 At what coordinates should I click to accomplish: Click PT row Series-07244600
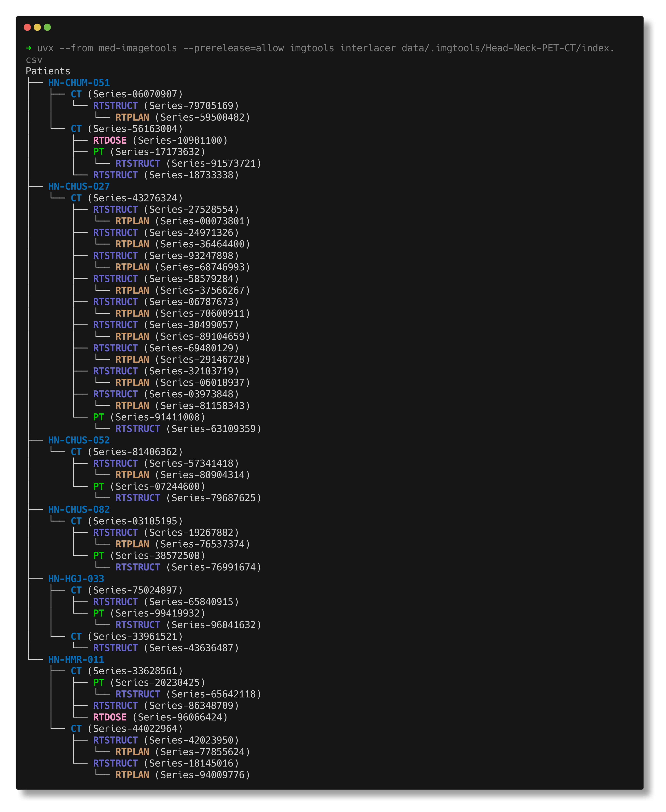[149, 487]
